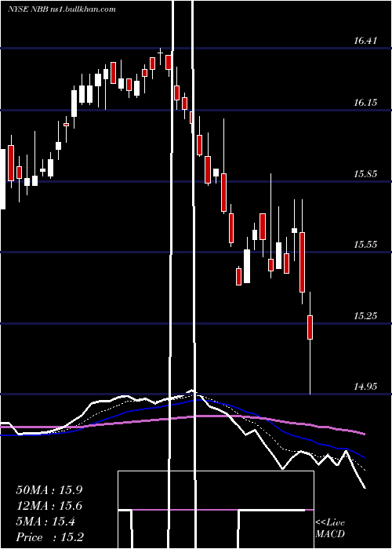Click the last red candlestick near 15.25
Image resolution: width=392 pixels, height=549 pixels.
(310, 327)
